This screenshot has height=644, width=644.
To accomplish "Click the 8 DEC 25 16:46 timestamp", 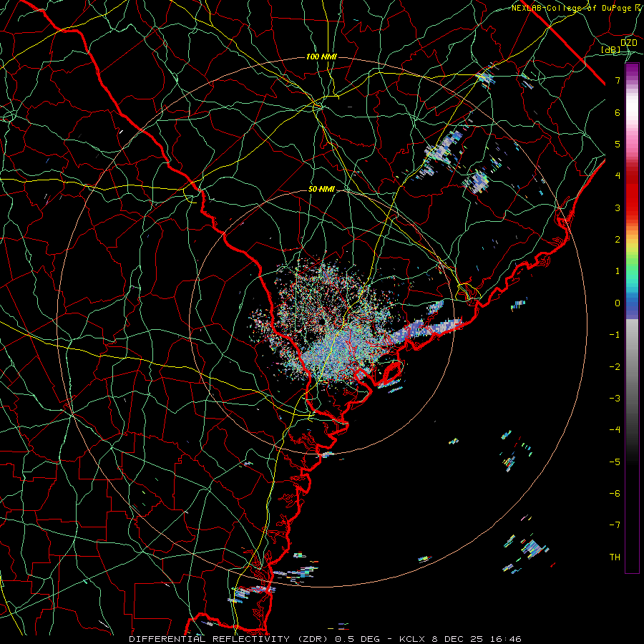I will (x=477, y=639).
